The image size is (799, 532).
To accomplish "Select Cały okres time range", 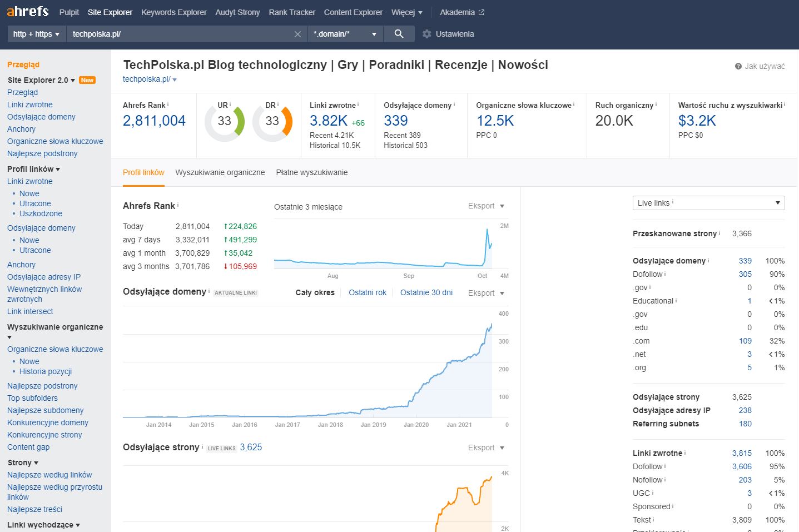I will (x=315, y=292).
